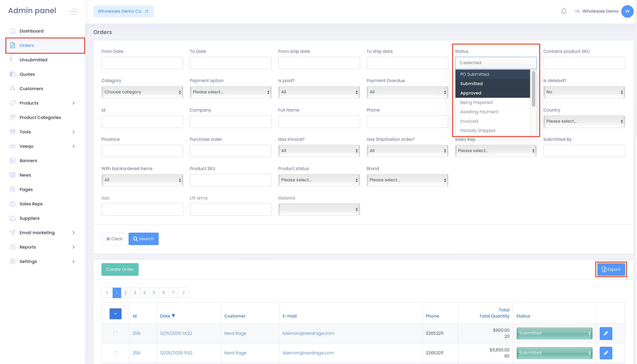Click the Dashboard home icon
637x364 pixels.
pos(12,31)
